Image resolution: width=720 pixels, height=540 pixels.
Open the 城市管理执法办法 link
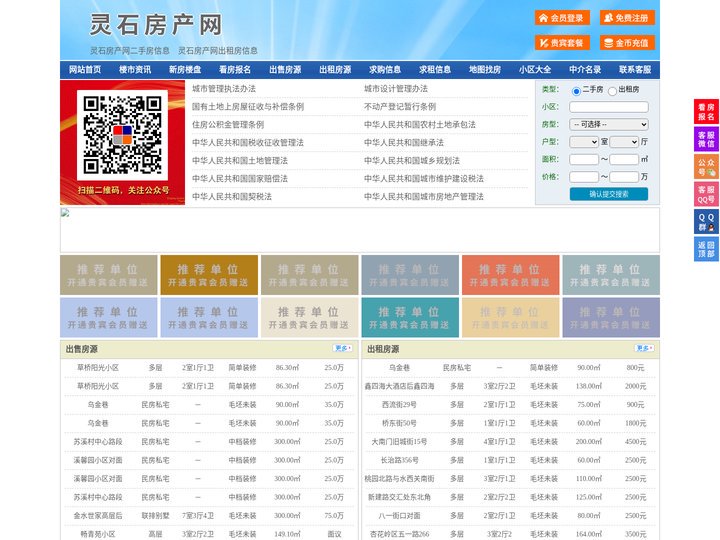[224, 89]
